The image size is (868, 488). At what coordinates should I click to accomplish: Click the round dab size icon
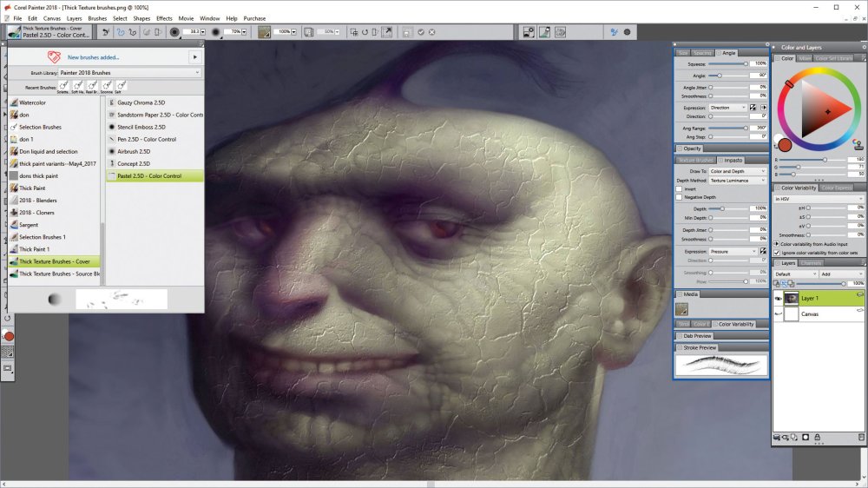pyautogui.click(x=174, y=32)
